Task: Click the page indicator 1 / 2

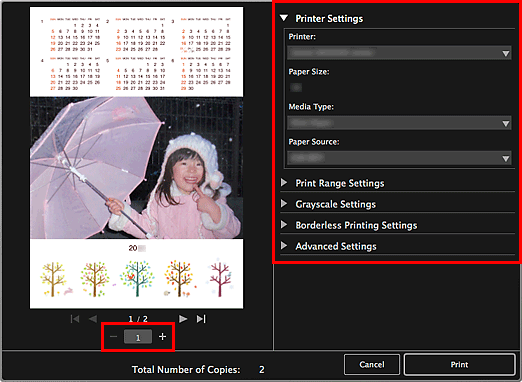Action: pos(138,319)
